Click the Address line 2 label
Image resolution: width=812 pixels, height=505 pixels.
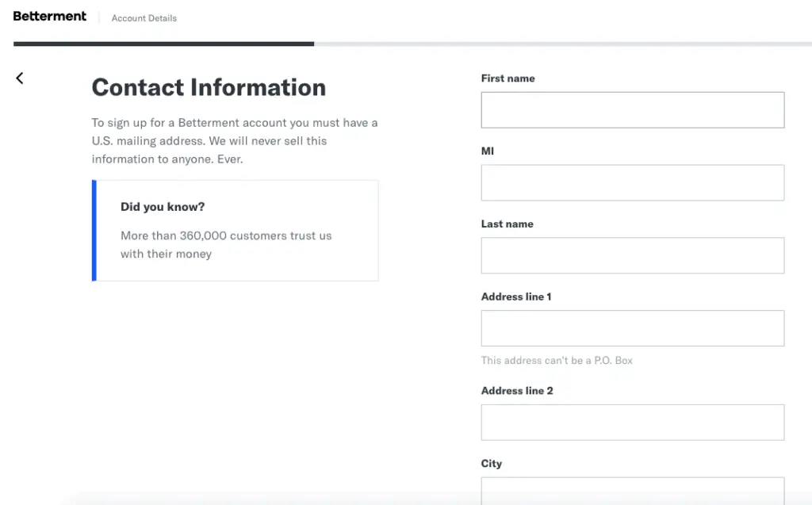pos(516,390)
